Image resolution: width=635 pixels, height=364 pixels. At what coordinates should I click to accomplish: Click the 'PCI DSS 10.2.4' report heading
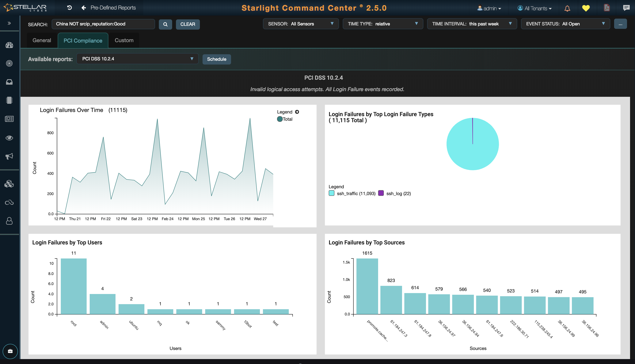click(323, 78)
